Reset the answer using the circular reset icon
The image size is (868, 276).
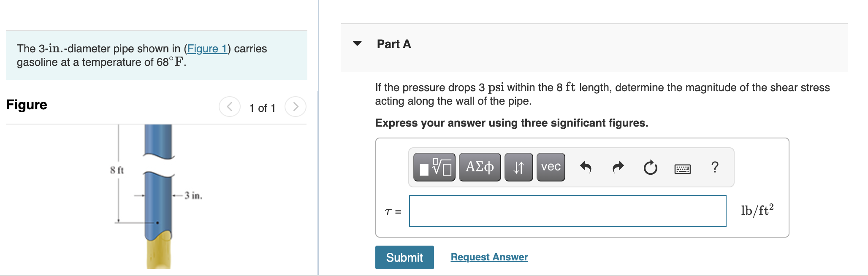pyautogui.click(x=650, y=167)
